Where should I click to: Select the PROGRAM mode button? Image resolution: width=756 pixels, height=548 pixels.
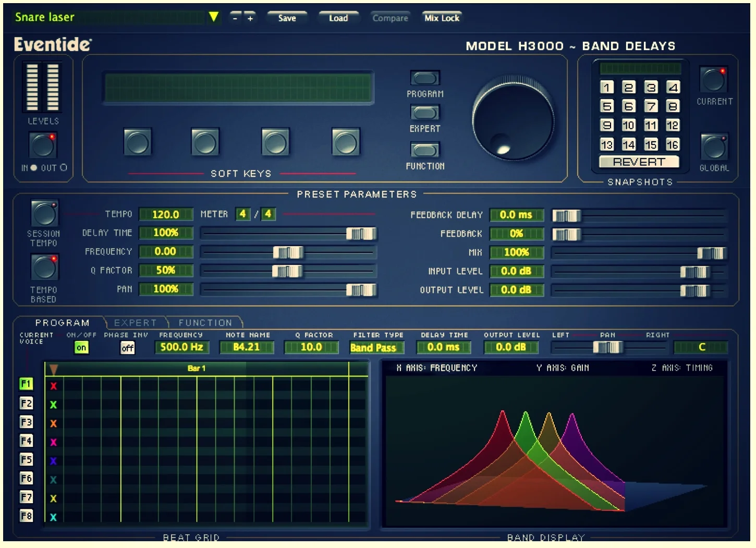425,78
